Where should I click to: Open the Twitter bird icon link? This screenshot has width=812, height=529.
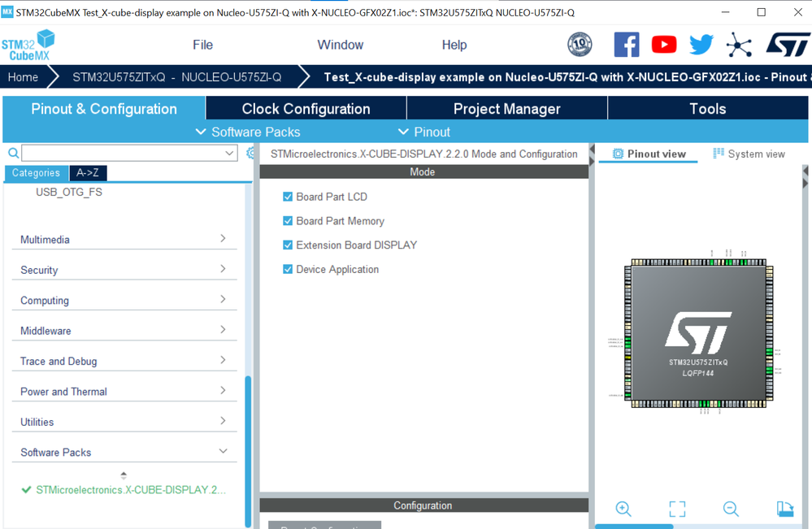pyautogui.click(x=701, y=45)
